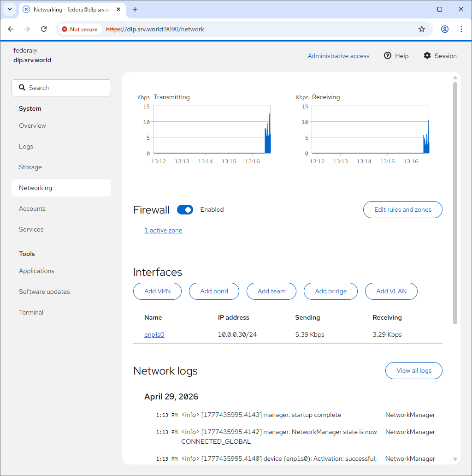The height and width of the screenshot is (476, 472).
Task: Click the address bar URL
Action: tap(155, 29)
